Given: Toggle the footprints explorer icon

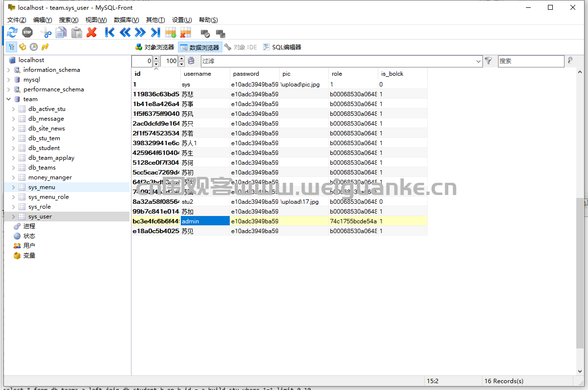Looking at the screenshot, I should pos(45,47).
